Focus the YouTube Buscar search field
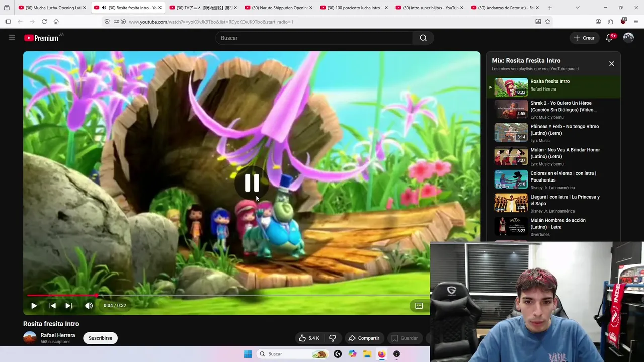 click(314, 38)
